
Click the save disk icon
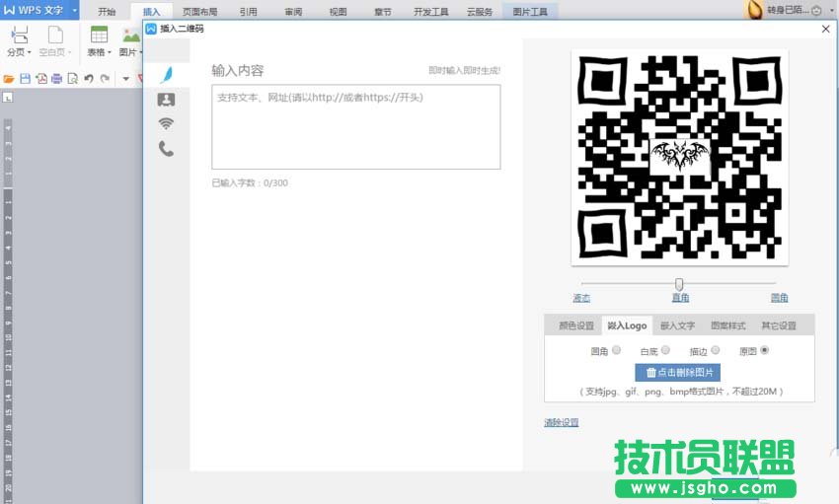pos(25,79)
